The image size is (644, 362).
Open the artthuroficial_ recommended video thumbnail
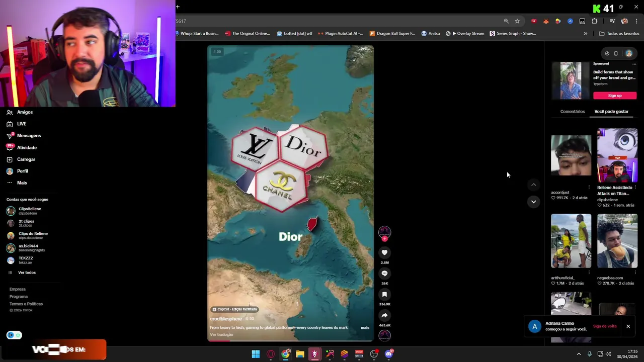click(x=571, y=241)
